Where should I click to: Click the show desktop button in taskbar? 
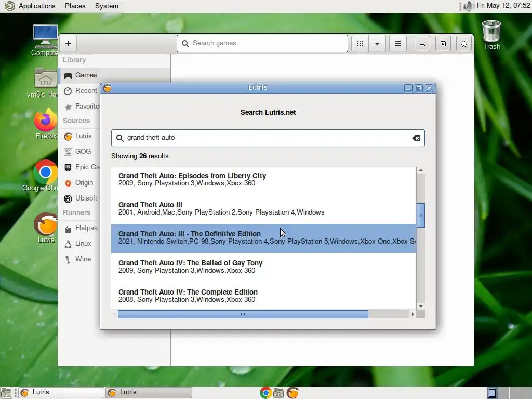[x=6, y=393]
